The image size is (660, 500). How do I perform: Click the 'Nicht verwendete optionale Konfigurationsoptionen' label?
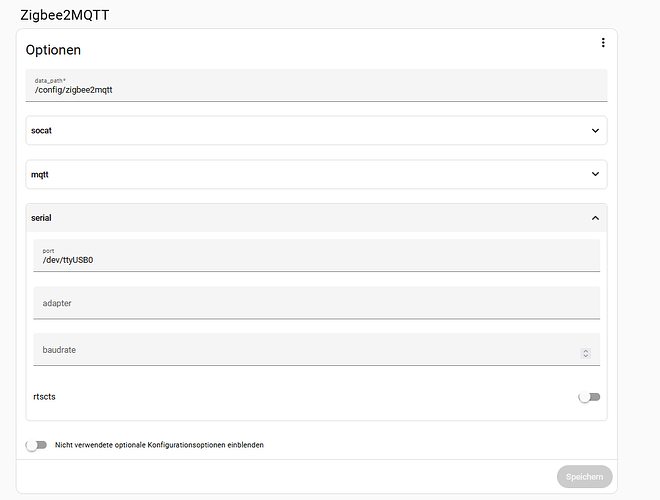[x=159, y=445]
